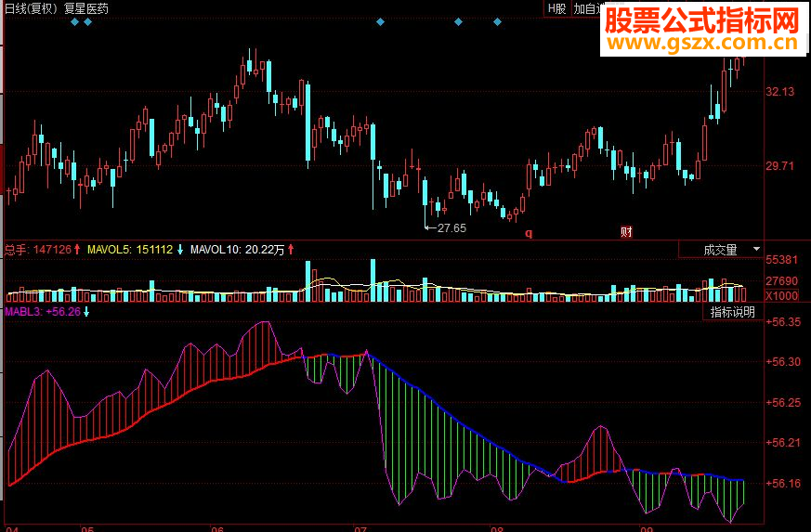
Task: Click the +56.21 indicator axis value
Action: click(x=783, y=443)
